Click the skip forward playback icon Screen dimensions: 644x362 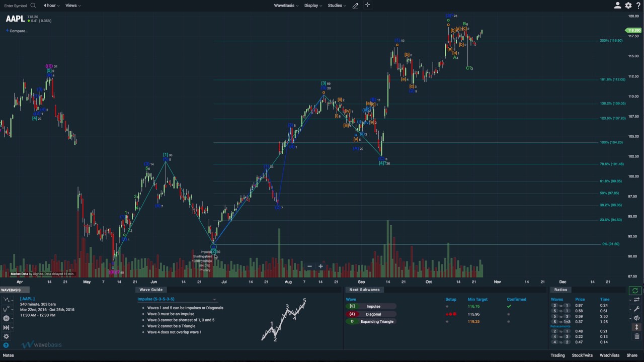click(6, 327)
